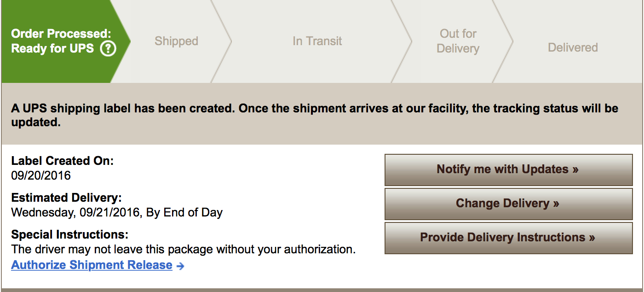Click the arrow icon after Authorize Shipment Release

180,266
